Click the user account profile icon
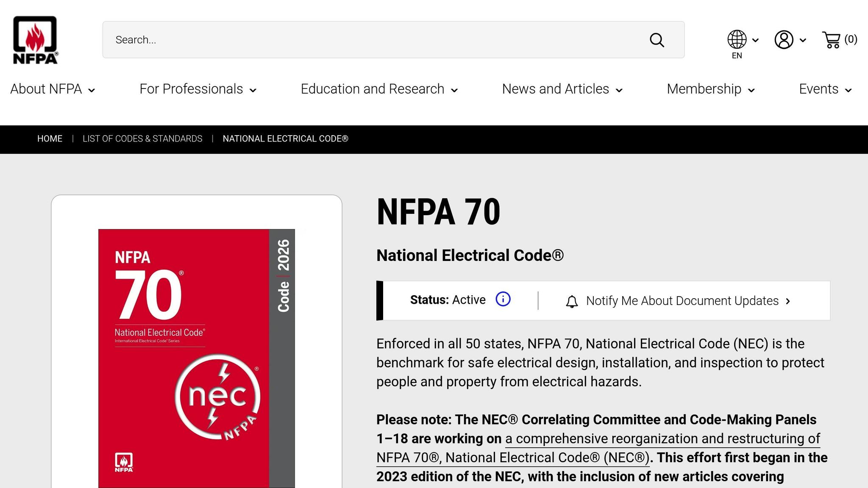The width and height of the screenshot is (868, 488). (784, 40)
